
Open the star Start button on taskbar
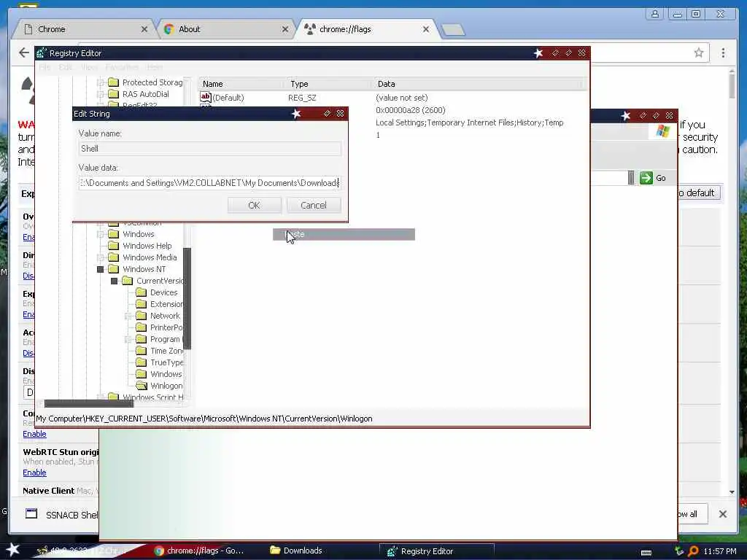13,550
